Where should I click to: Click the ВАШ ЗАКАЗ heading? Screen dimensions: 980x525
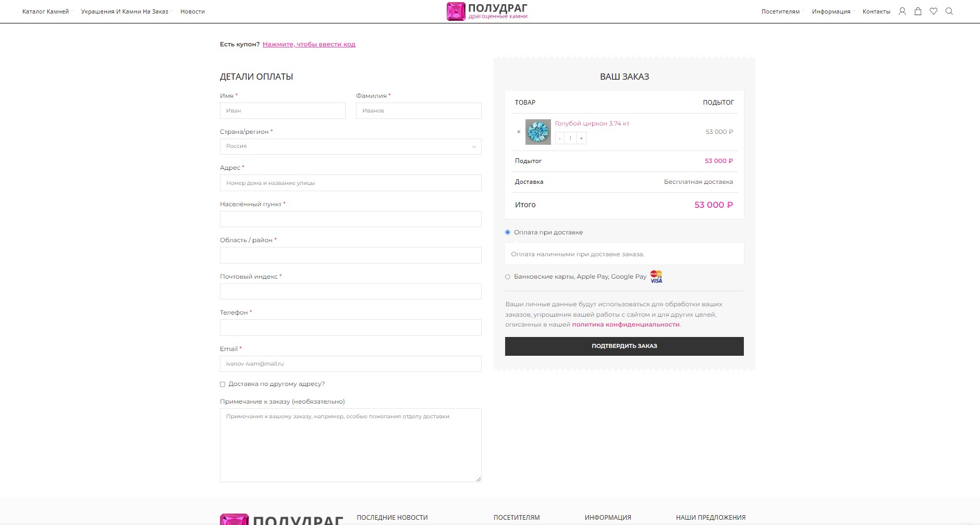[x=624, y=77]
